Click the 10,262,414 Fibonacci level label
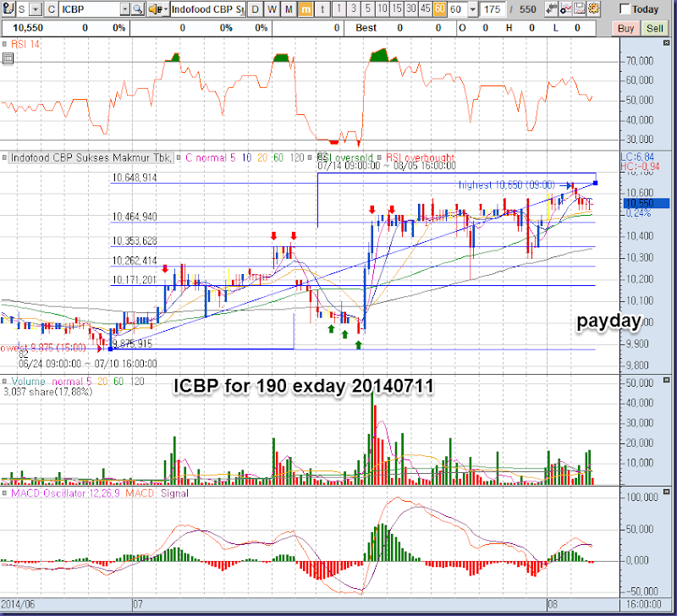Image resolution: width=677 pixels, height=616 pixels. point(135,261)
